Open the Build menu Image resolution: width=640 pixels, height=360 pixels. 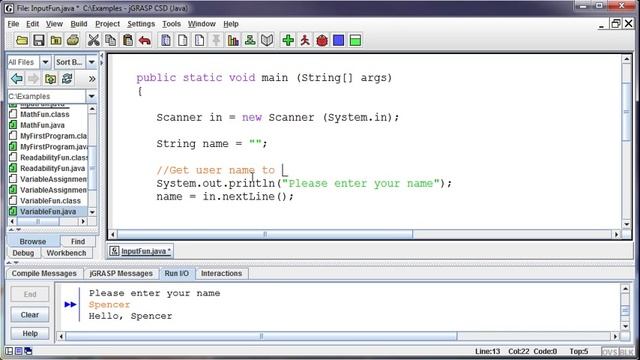coord(79,24)
